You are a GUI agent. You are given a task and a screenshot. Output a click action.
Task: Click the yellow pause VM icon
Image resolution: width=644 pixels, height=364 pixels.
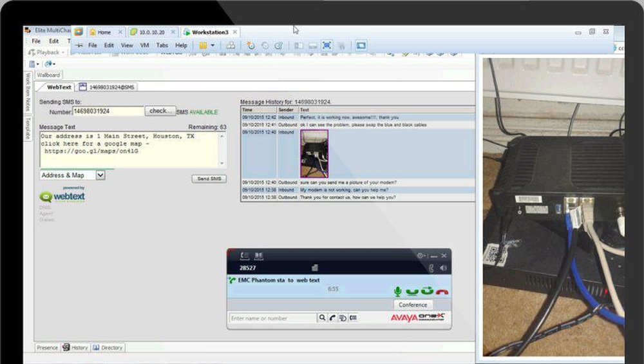[203, 46]
